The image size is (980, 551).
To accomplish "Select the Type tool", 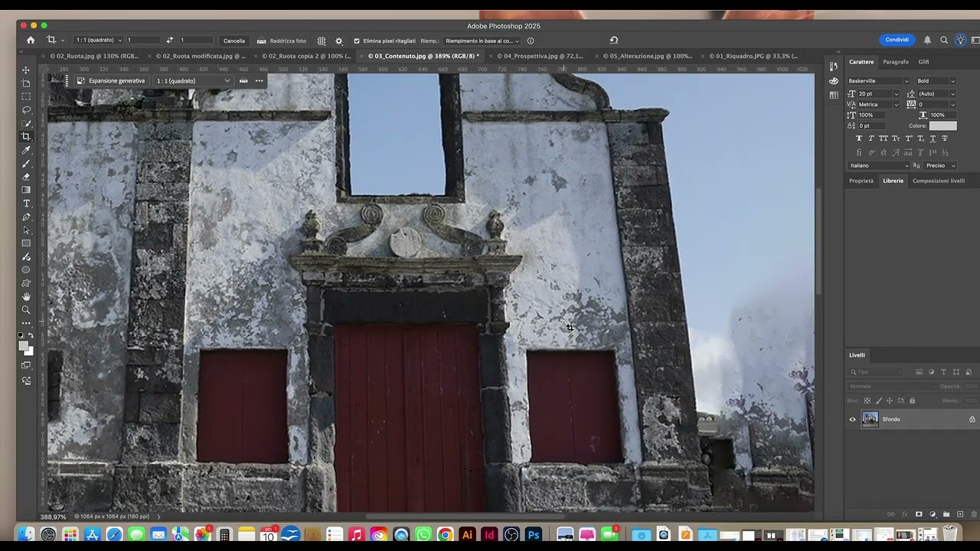I will click(26, 204).
